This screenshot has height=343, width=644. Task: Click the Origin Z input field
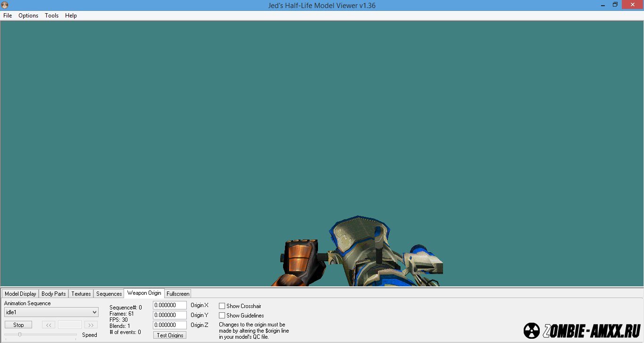(x=170, y=325)
